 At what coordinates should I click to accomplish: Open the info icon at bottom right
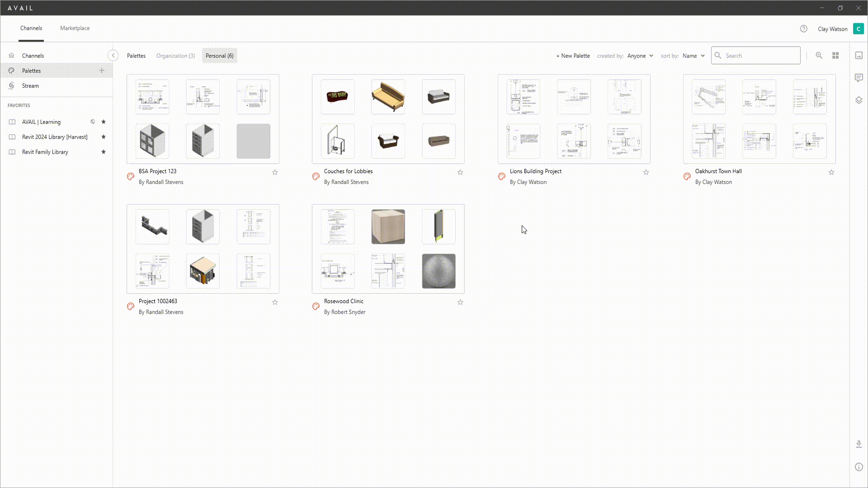click(859, 467)
